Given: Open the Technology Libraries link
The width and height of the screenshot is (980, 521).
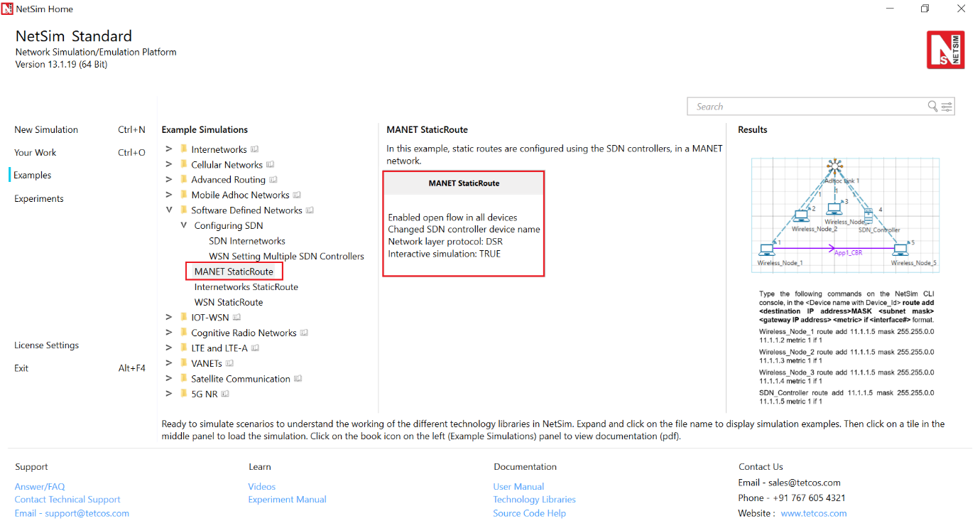Looking at the screenshot, I should (535, 500).
